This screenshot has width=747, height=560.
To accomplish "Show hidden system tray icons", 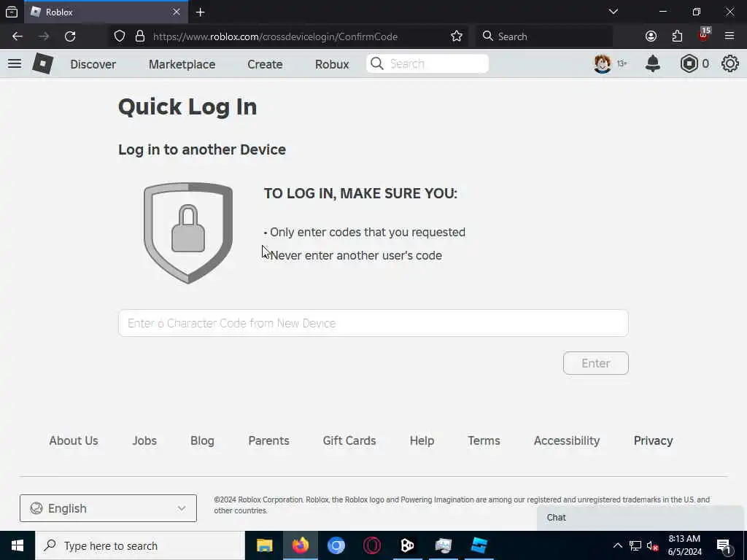I will 617,545.
